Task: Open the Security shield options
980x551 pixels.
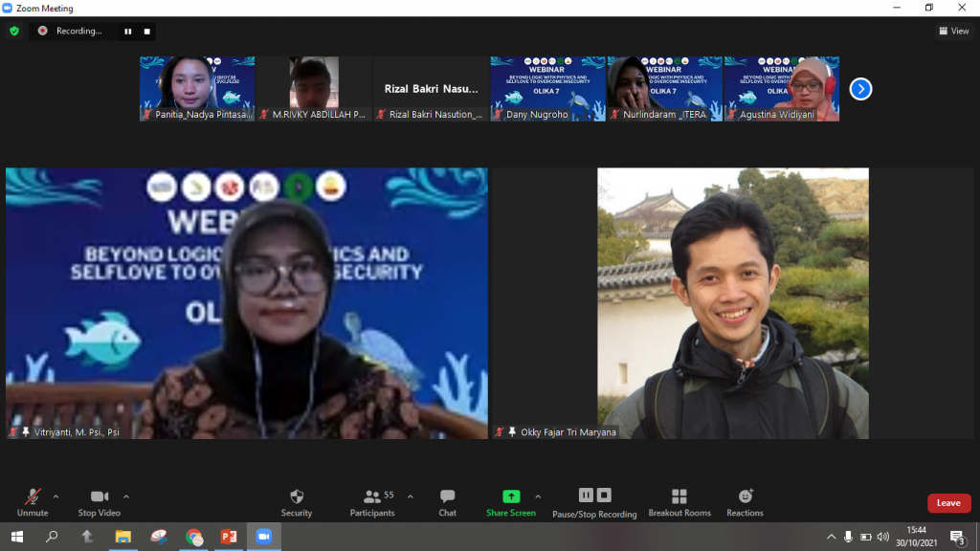Action: tap(297, 502)
